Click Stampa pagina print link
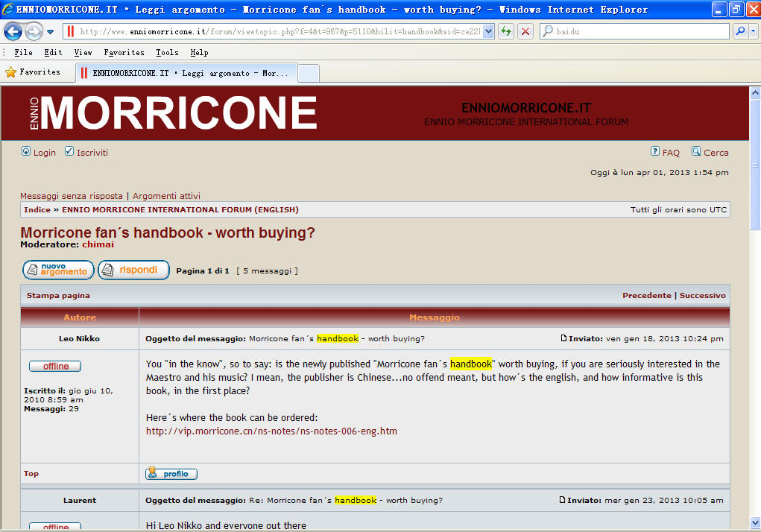This screenshot has width=761, height=532. [x=58, y=295]
